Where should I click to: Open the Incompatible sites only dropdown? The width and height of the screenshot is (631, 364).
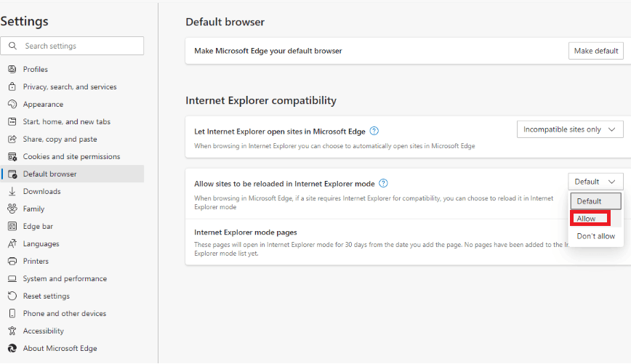pos(570,129)
